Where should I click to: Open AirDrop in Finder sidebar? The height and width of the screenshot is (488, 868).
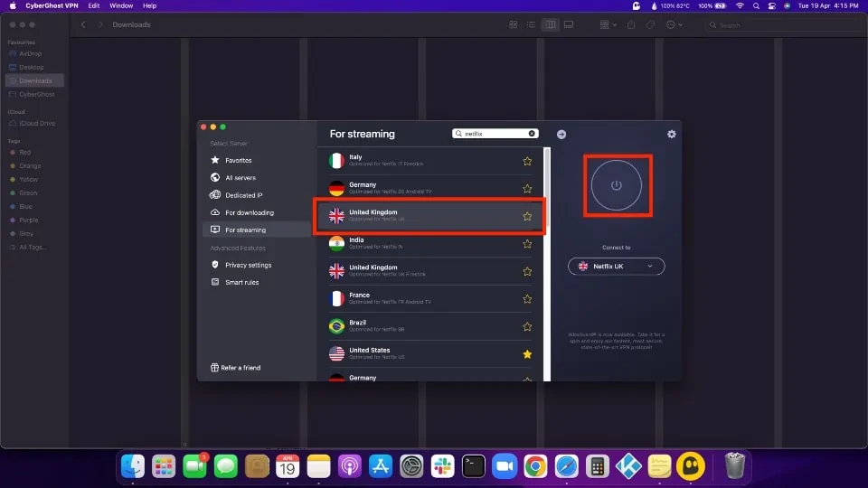coord(31,53)
